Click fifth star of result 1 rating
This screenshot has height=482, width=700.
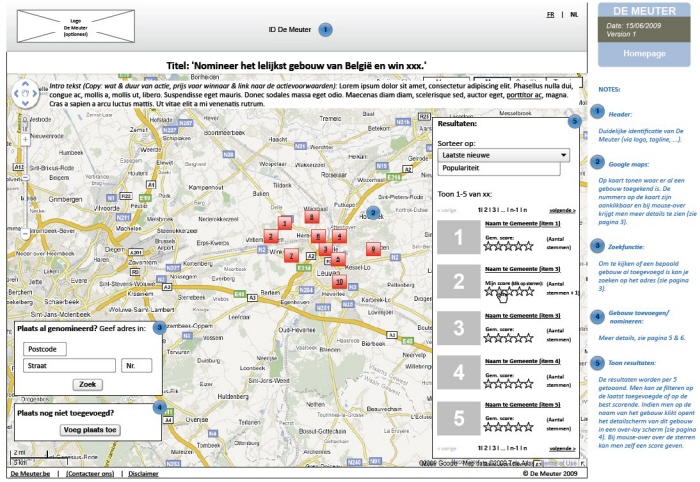[529, 246]
